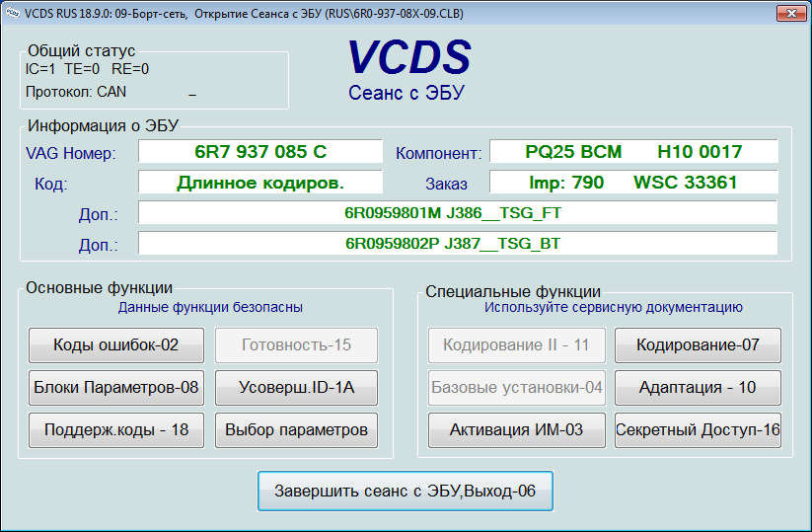Click the IC=1 TE=0 RE=0 status text

pos(87,69)
